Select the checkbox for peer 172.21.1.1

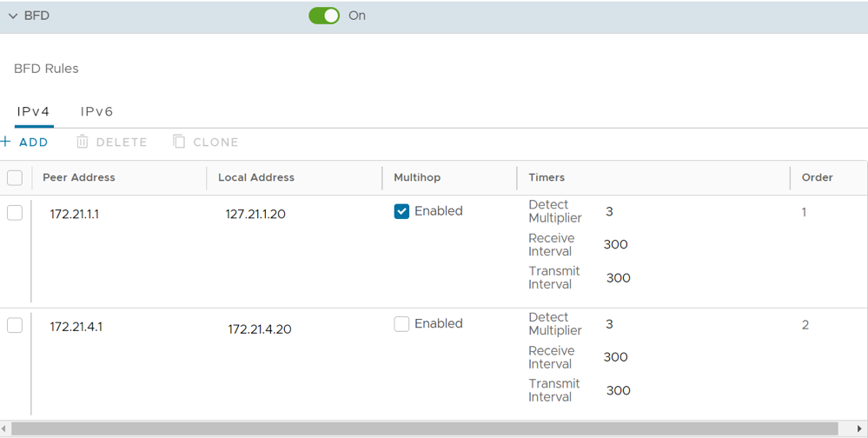click(x=15, y=213)
